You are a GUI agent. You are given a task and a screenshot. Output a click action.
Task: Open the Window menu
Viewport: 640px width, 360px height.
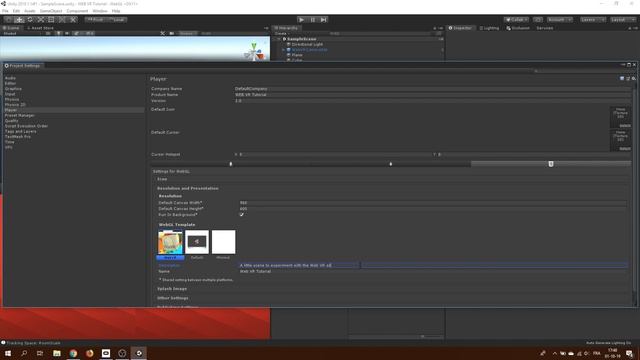pyautogui.click(x=100, y=11)
